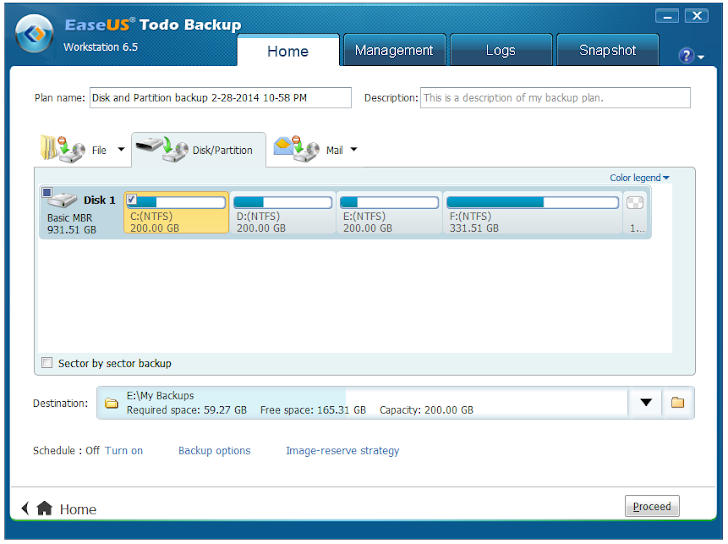Viewport: 728px width, 544px height.
Task: Expand the File backup dropdown arrow
Action: (121, 149)
